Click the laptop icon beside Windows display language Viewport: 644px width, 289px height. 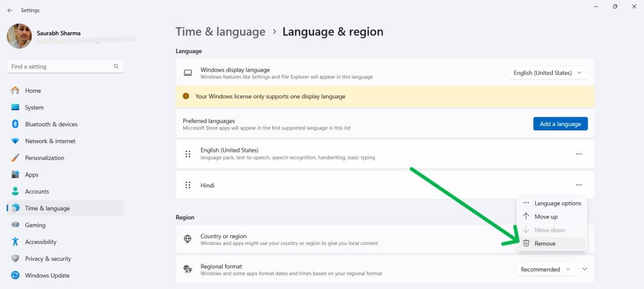(x=188, y=73)
